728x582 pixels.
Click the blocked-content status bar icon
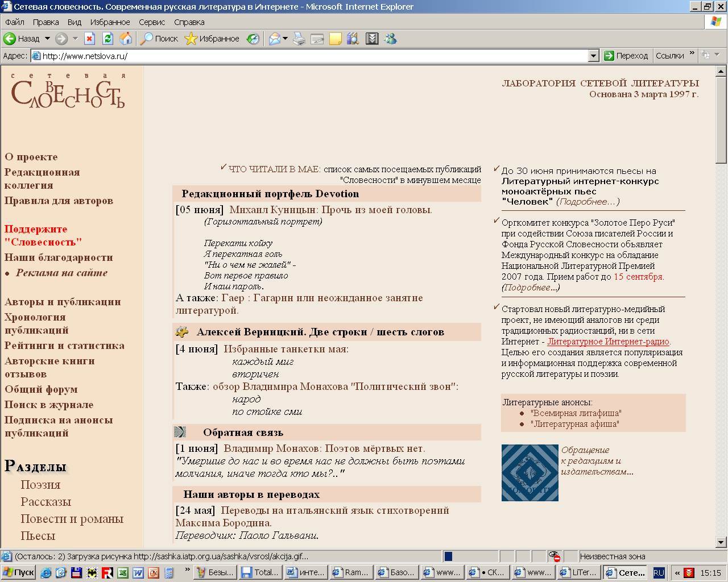point(555,556)
